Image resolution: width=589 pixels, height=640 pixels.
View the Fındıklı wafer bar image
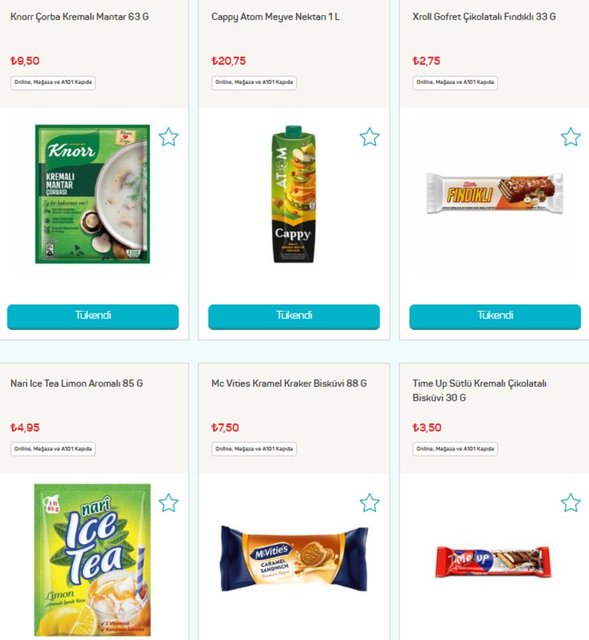coord(495,193)
